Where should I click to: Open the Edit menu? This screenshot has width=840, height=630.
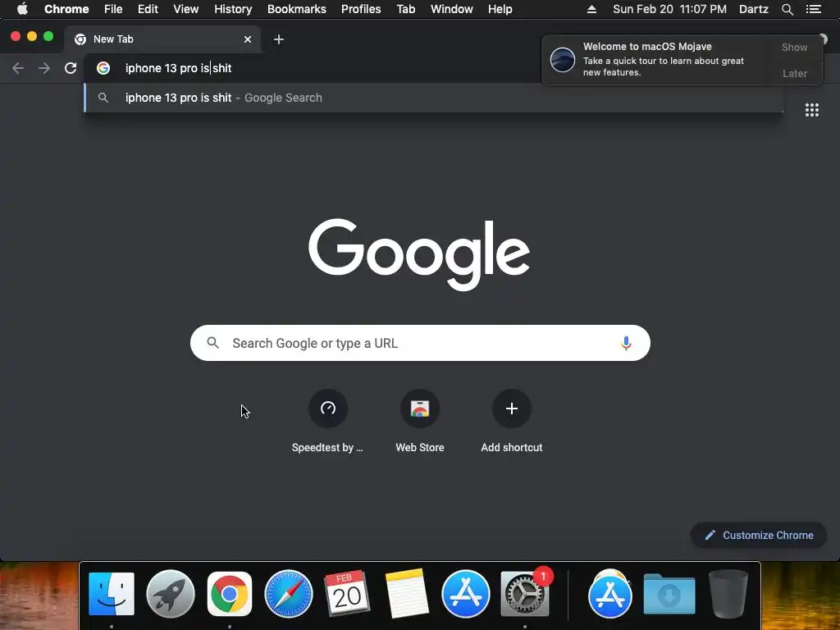click(148, 9)
